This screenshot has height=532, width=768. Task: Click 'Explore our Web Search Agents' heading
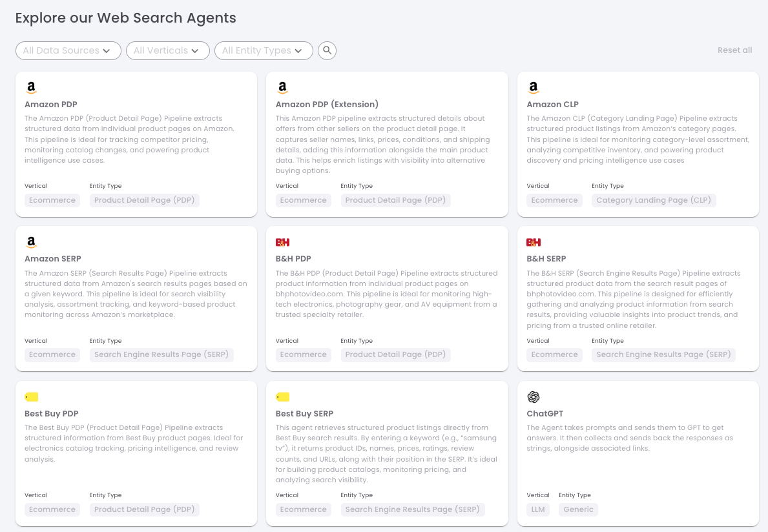(x=125, y=18)
